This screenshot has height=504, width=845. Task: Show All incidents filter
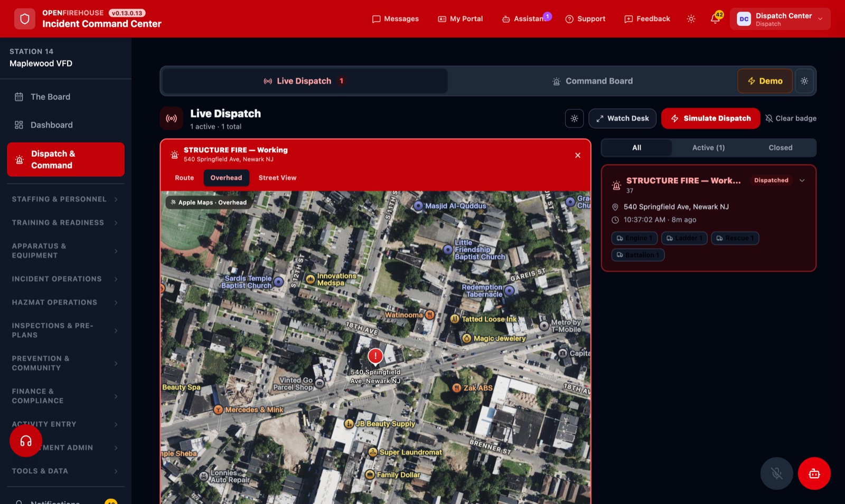click(637, 148)
